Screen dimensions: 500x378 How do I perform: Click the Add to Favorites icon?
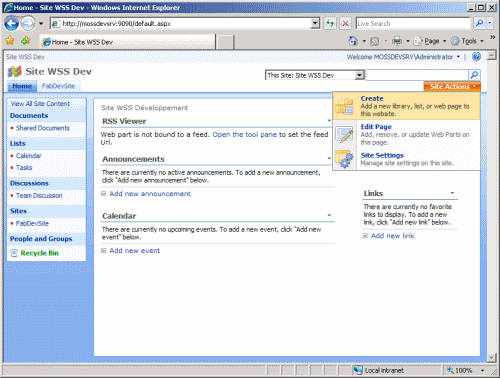coord(26,41)
